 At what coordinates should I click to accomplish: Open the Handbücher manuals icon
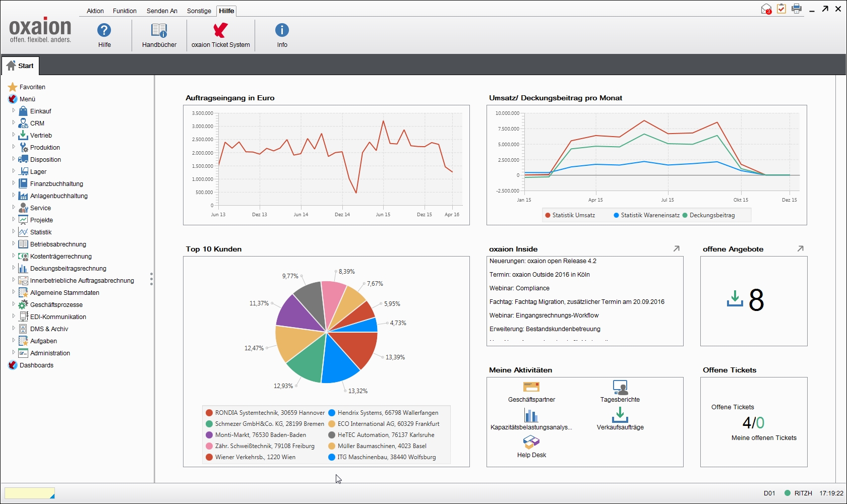pos(159,34)
